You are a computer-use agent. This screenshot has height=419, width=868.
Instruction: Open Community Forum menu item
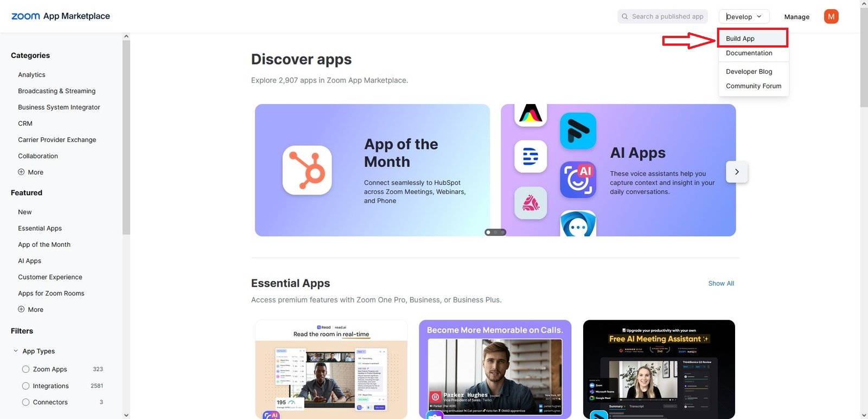[x=754, y=86]
